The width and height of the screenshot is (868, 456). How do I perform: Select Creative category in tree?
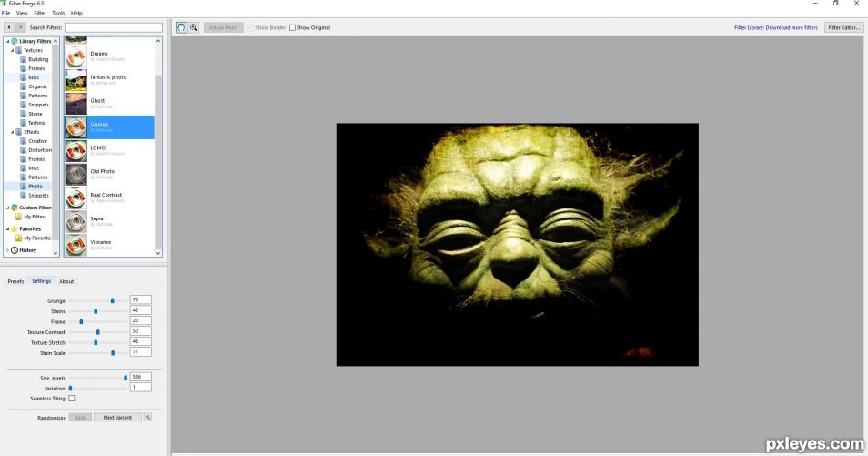(37, 141)
